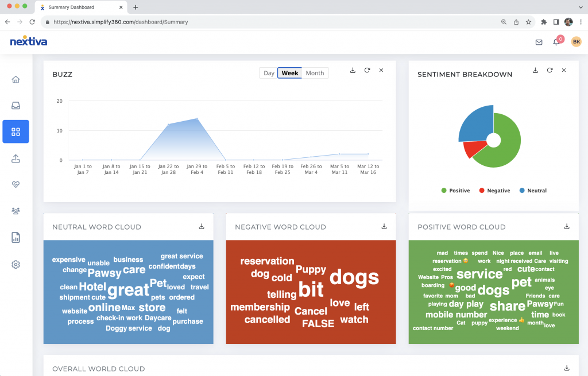Switch Buzz chart to Month view
The image size is (588, 376).
(x=315, y=73)
